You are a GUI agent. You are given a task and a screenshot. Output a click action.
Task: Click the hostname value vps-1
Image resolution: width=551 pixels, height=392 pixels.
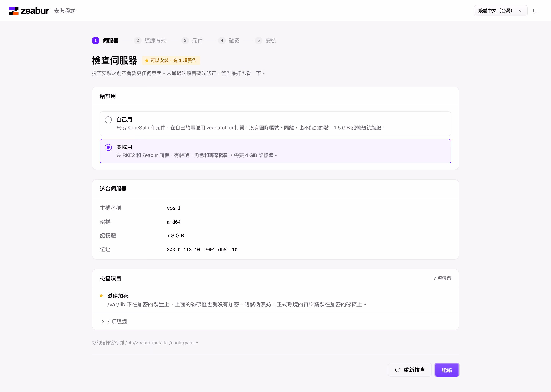pos(174,208)
